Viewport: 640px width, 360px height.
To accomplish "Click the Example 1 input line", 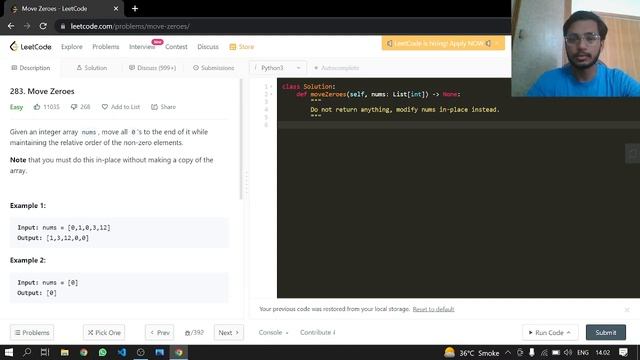I will 64,228.
